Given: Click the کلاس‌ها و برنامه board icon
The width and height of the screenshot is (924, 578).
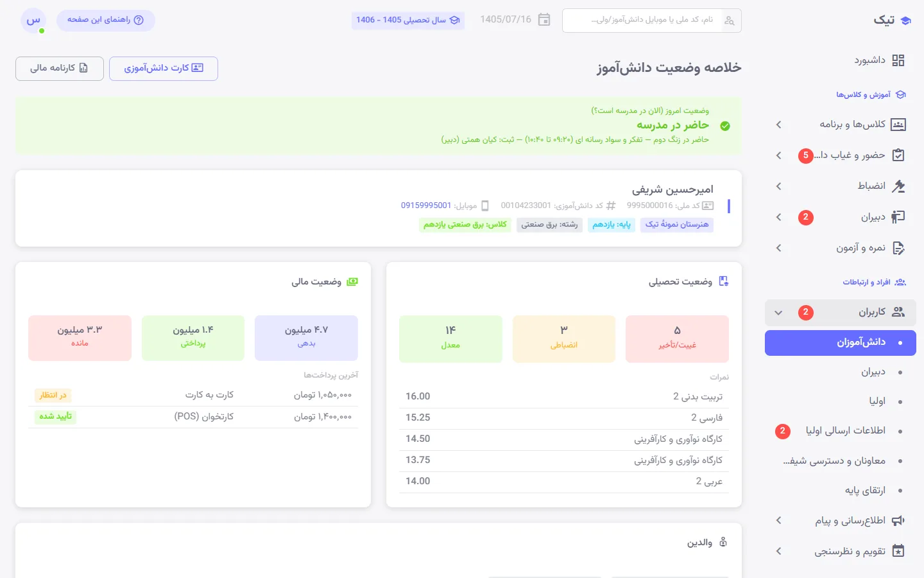Looking at the screenshot, I should 898,125.
